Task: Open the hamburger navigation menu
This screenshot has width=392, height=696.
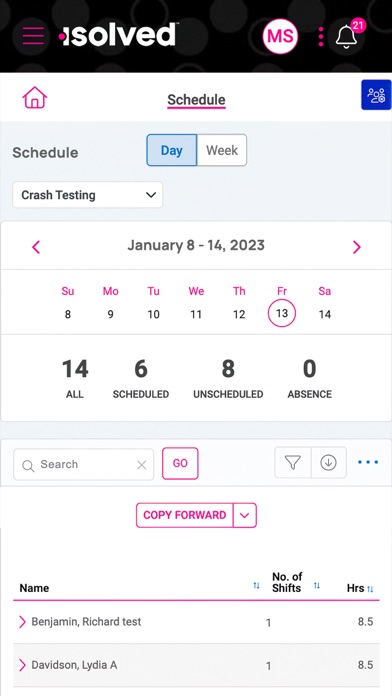Action: pyautogui.click(x=33, y=36)
